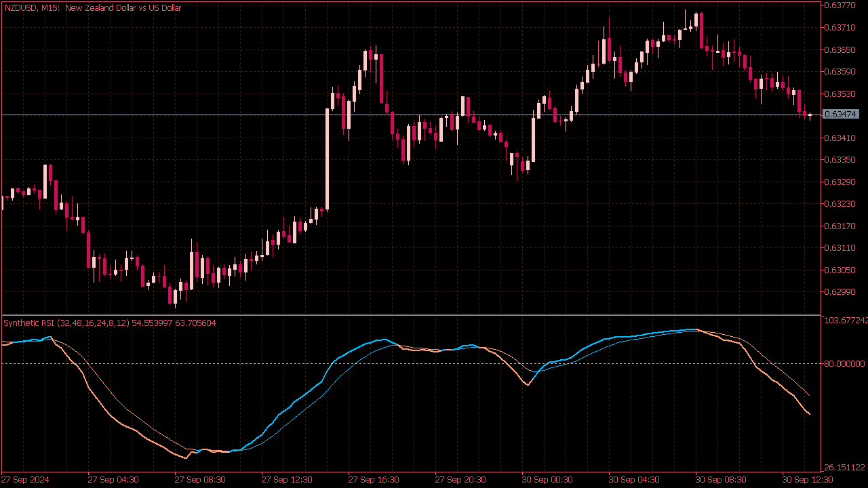Click the 0.63410 price axis label
Viewport: 868px width, 488px height.
(x=840, y=138)
